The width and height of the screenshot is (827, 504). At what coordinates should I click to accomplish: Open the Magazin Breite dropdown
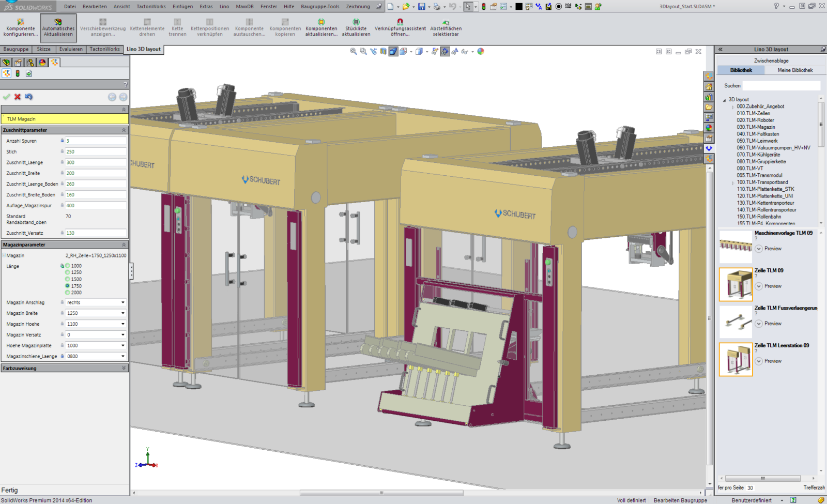point(122,313)
